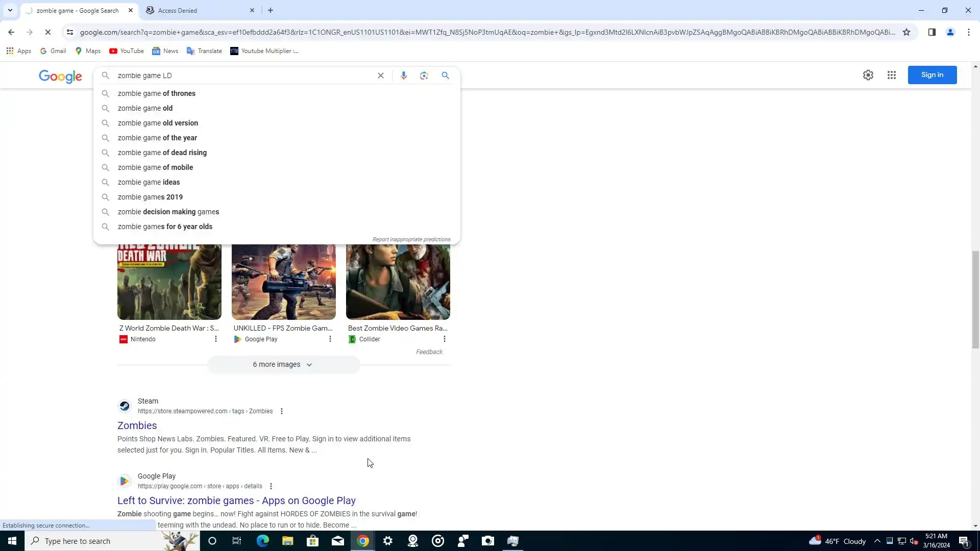Click the page vertical scrollbar thumb
980x551 pixels.
(975, 300)
